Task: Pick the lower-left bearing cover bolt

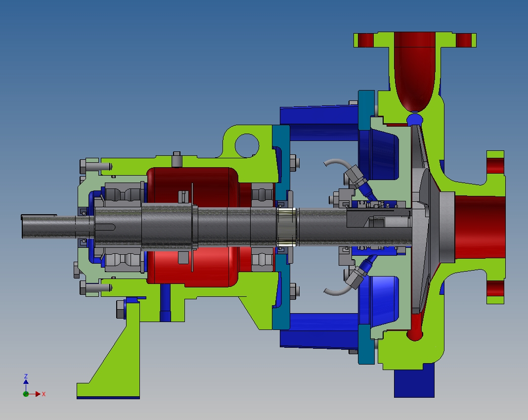Action: pyautogui.click(x=95, y=288)
